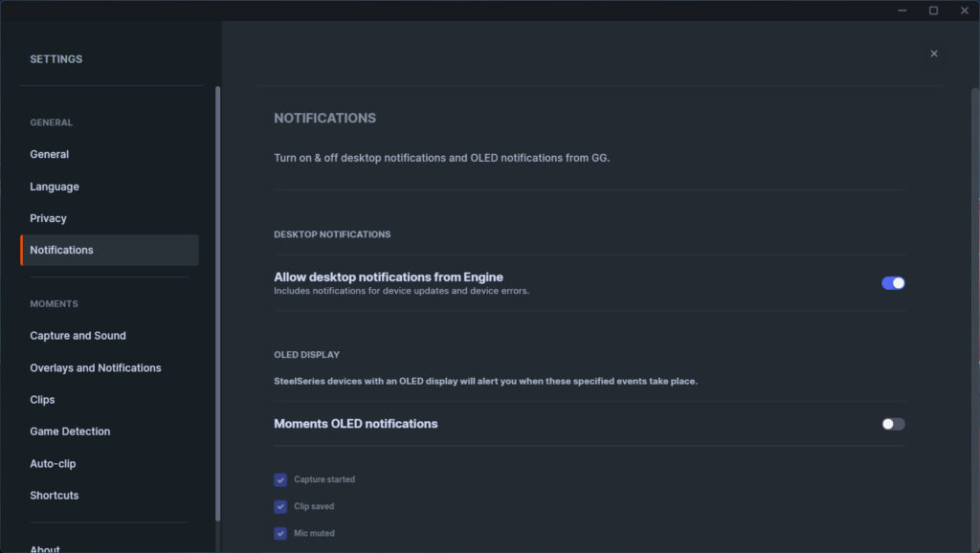Click the sidebar vertical scrollbar

pyautogui.click(x=217, y=303)
